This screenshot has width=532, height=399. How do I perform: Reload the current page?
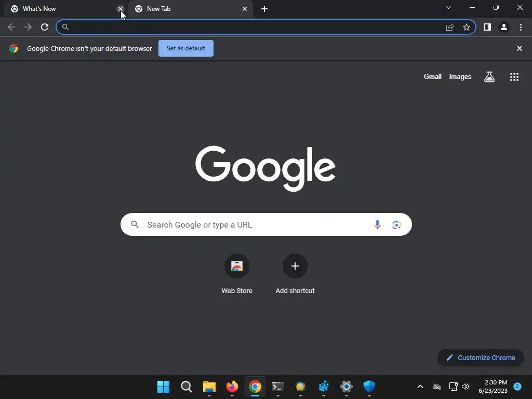[x=45, y=27]
